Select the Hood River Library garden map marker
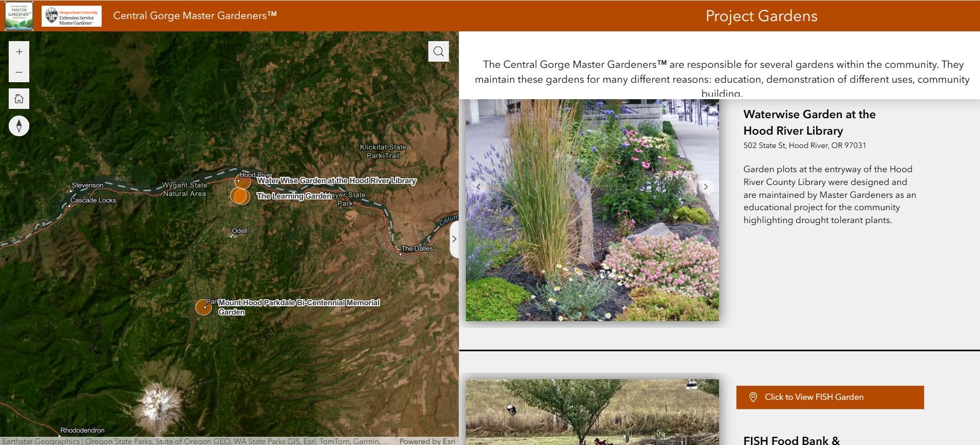 coord(242,180)
